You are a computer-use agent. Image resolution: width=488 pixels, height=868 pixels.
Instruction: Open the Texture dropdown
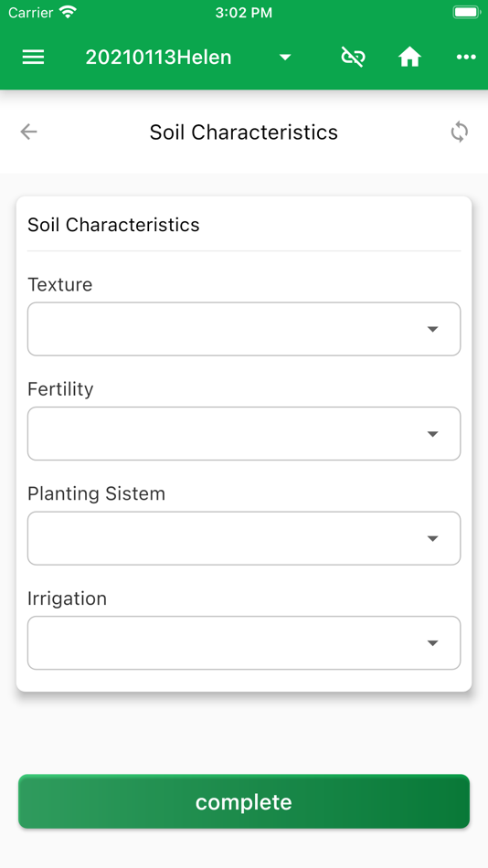(244, 329)
